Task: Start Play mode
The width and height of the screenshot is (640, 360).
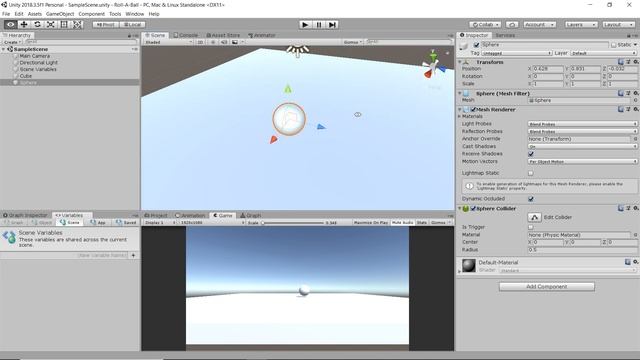Action: coord(305,24)
